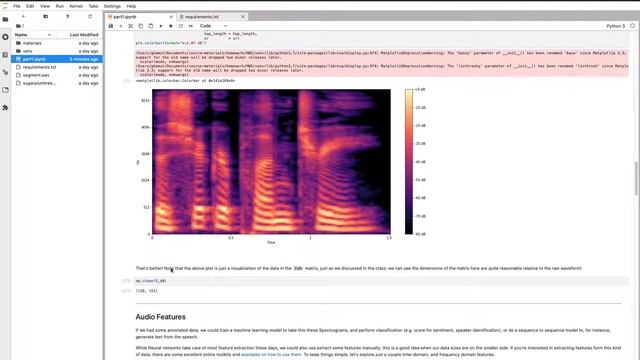Open the Property Inspector tools sidebar icon
Viewport: 640px width, 360px height.
(5, 72)
